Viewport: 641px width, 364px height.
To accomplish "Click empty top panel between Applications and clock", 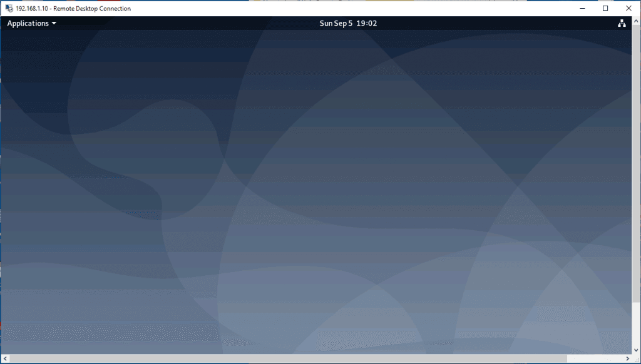I will [x=188, y=24].
